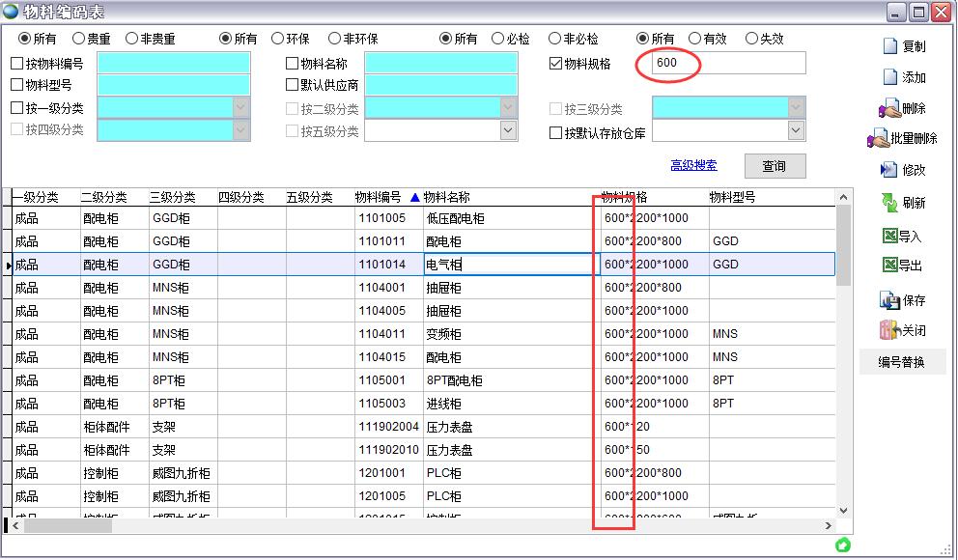Click the 批量删除 batch delete icon
The height and width of the screenshot is (560, 958).
pos(879,139)
